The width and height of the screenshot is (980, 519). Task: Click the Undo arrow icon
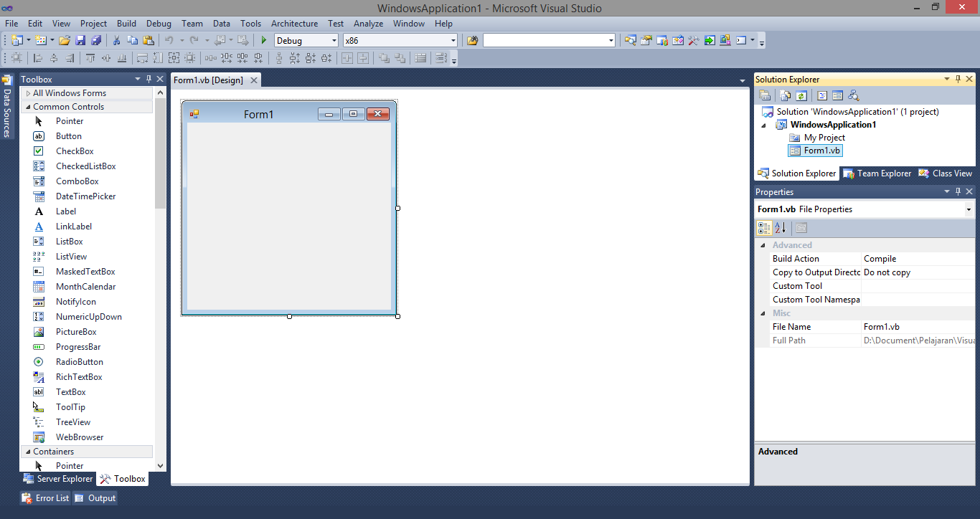point(169,40)
